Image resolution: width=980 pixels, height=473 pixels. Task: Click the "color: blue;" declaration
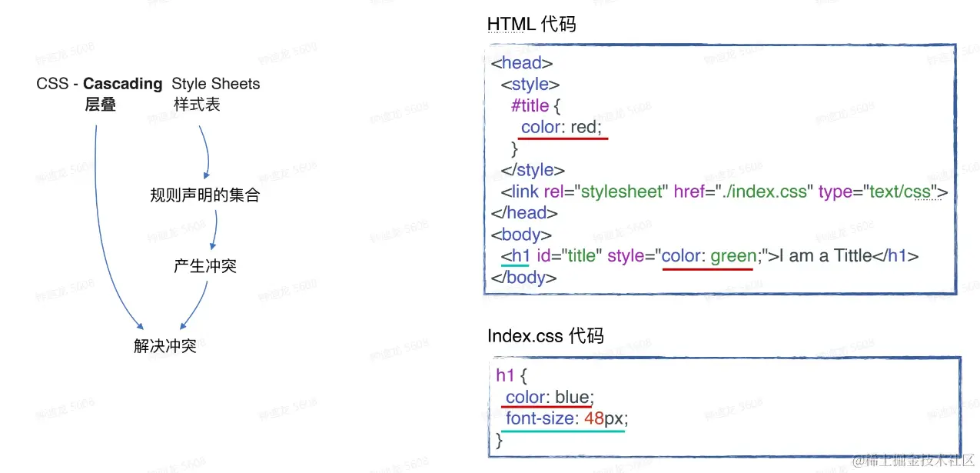pyautogui.click(x=550, y=398)
